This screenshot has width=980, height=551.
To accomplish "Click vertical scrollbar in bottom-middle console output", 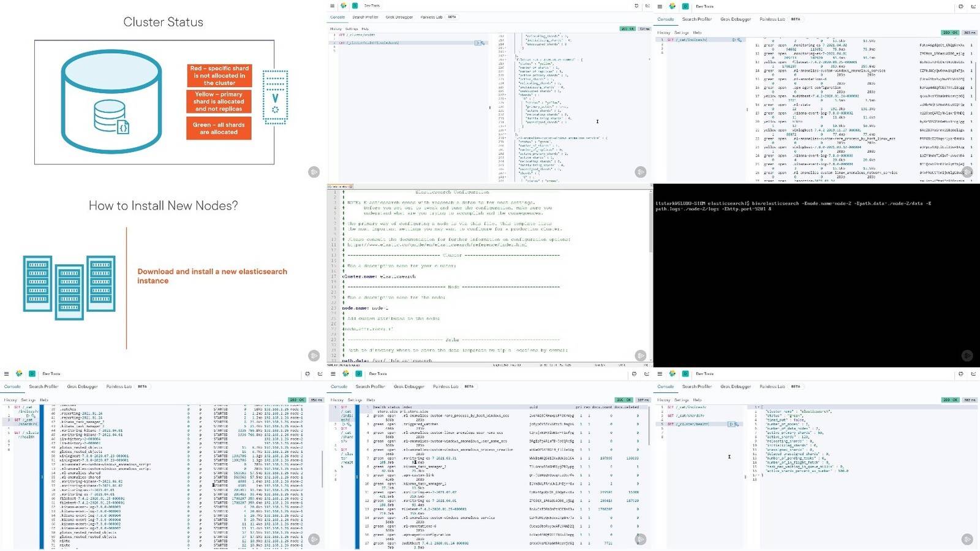I will click(x=649, y=427).
